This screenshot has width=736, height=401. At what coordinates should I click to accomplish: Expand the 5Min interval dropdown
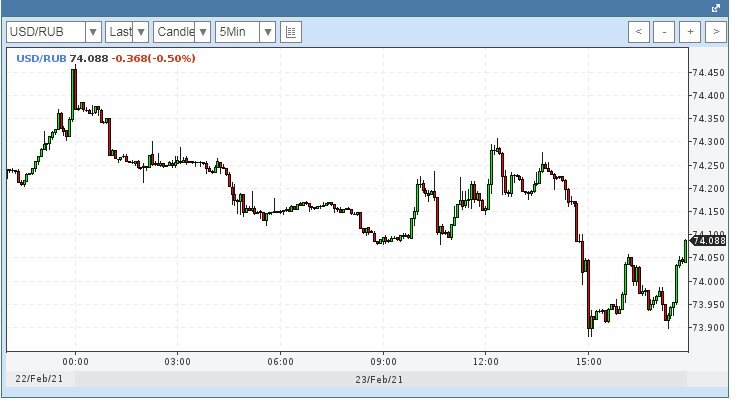tap(268, 32)
